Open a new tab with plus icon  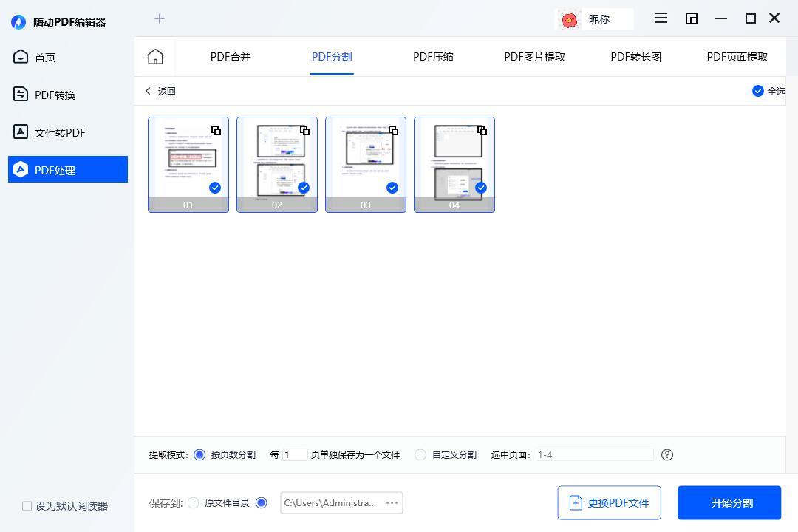160,18
